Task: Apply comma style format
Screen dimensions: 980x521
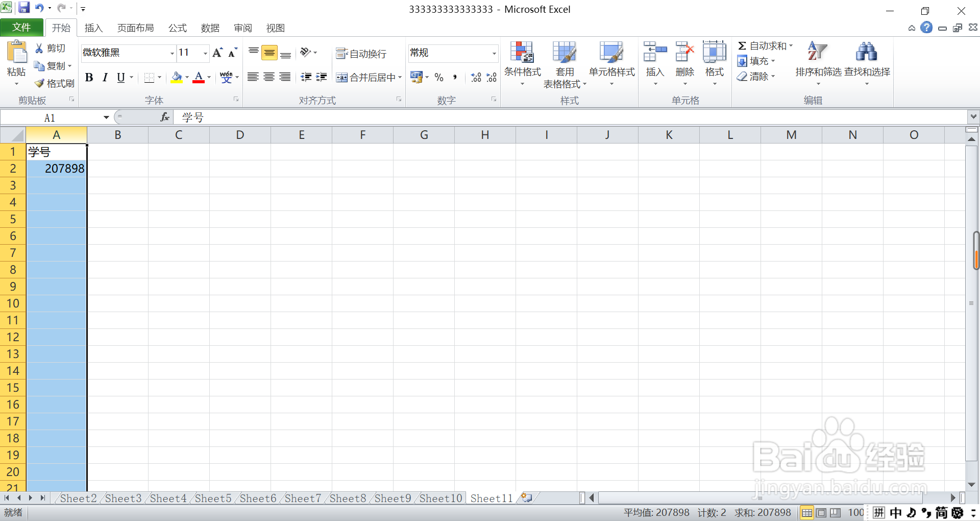Action: tap(455, 77)
